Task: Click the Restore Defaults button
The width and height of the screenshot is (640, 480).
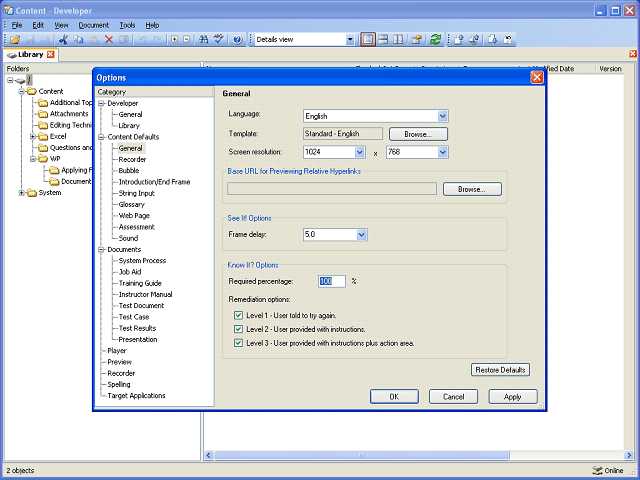Action: [x=500, y=370]
